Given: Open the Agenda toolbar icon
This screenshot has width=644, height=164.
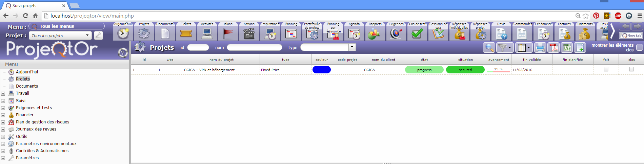Looking at the screenshot, I should tap(354, 33).
